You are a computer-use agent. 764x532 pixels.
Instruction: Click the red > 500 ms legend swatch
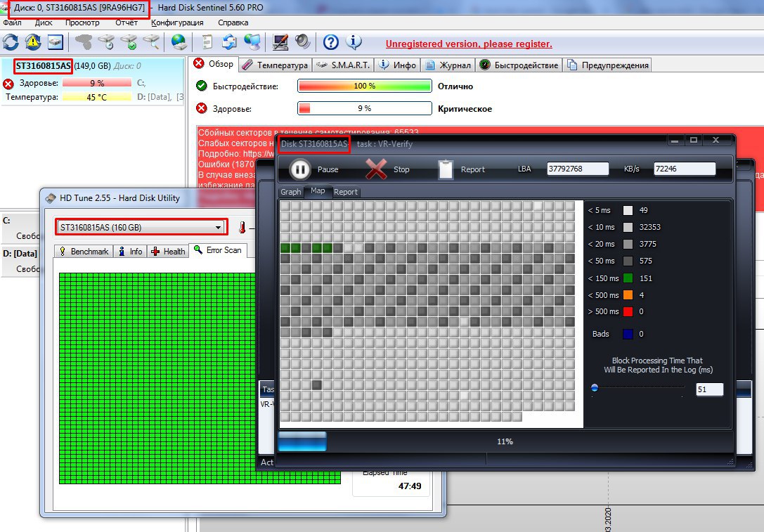pyautogui.click(x=628, y=311)
